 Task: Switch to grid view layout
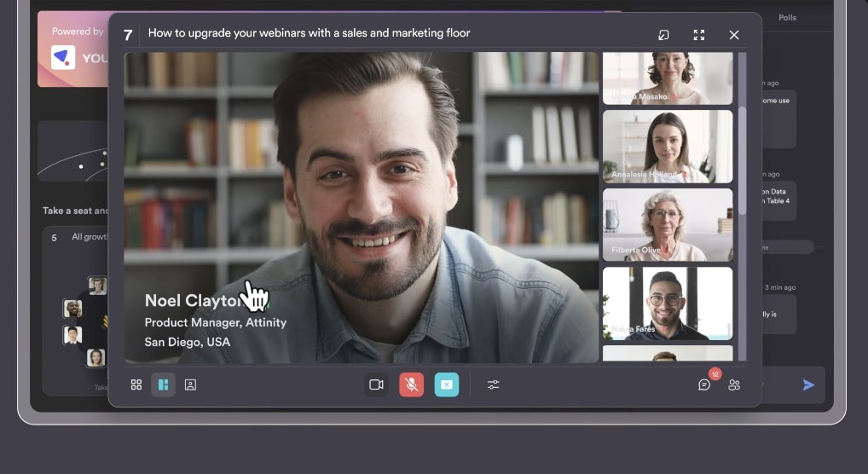point(136,384)
